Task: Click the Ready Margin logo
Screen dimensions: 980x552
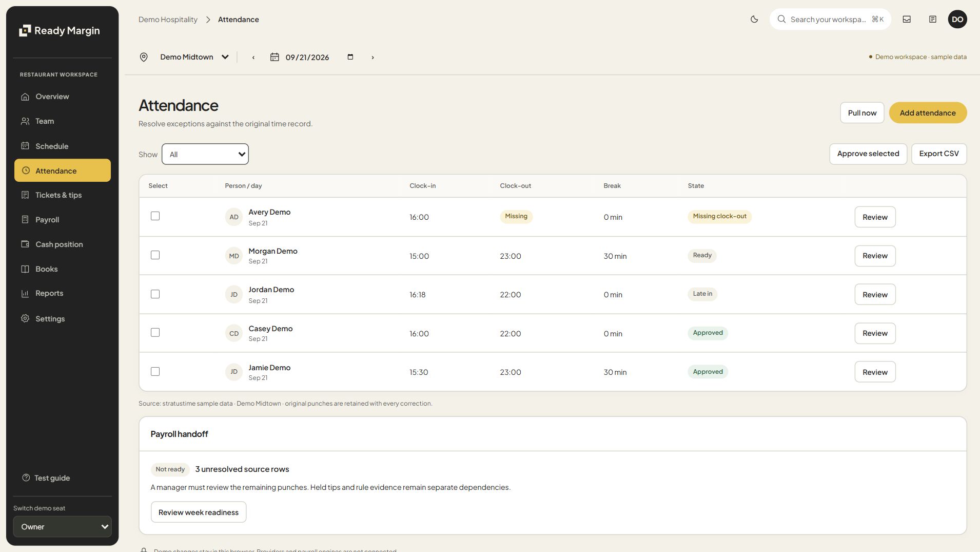Action: (60, 31)
